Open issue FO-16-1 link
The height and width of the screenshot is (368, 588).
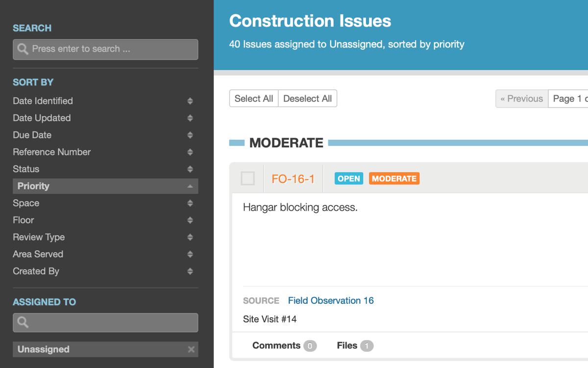[293, 179]
